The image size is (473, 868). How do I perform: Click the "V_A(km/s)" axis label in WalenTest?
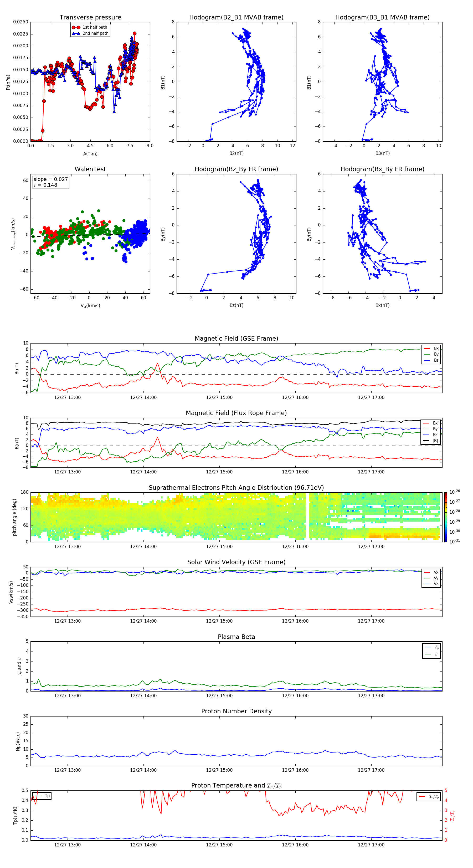pyautogui.click(x=90, y=306)
